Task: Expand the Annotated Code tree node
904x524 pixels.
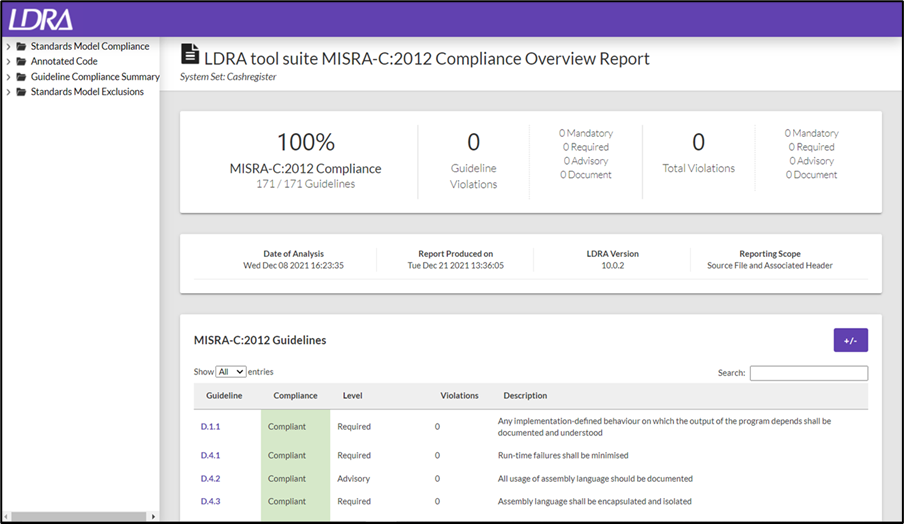Action: pyautogui.click(x=8, y=61)
